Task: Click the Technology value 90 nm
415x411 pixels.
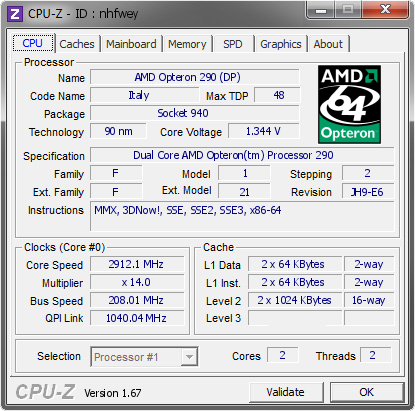Action: coord(118,131)
